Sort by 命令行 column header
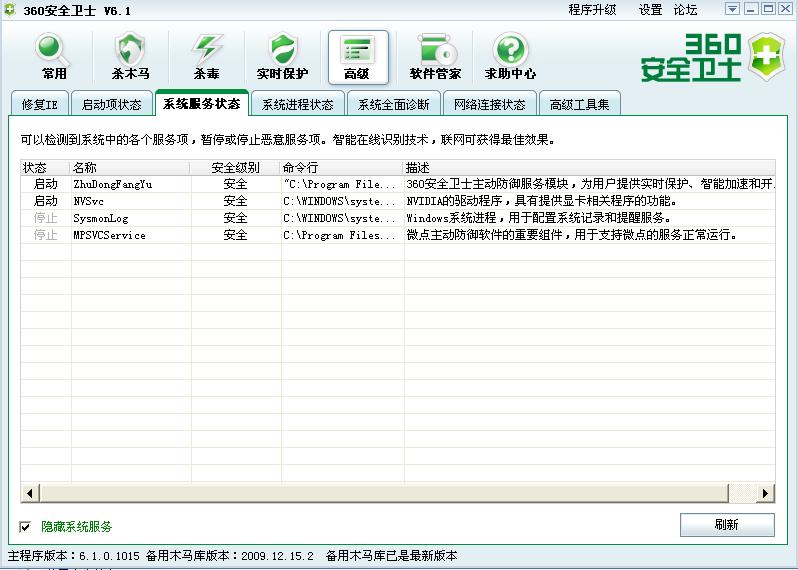The image size is (798, 570). 341,167
